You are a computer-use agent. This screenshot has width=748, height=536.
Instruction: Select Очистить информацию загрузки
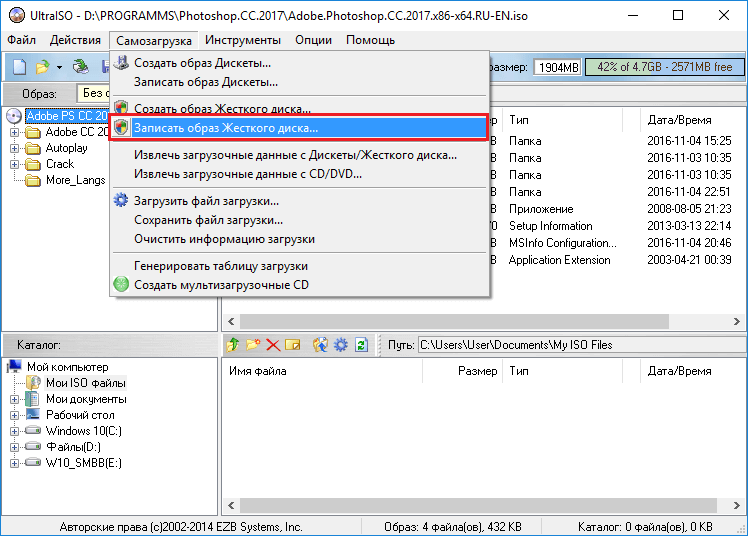pyautogui.click(x=299, y=239)
